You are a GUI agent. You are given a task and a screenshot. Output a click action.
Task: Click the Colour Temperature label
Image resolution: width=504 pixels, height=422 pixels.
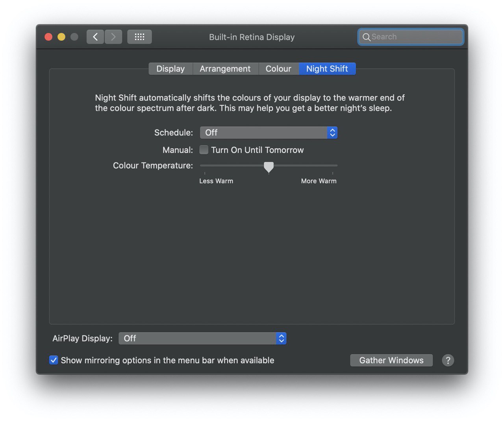pos(153,166)
